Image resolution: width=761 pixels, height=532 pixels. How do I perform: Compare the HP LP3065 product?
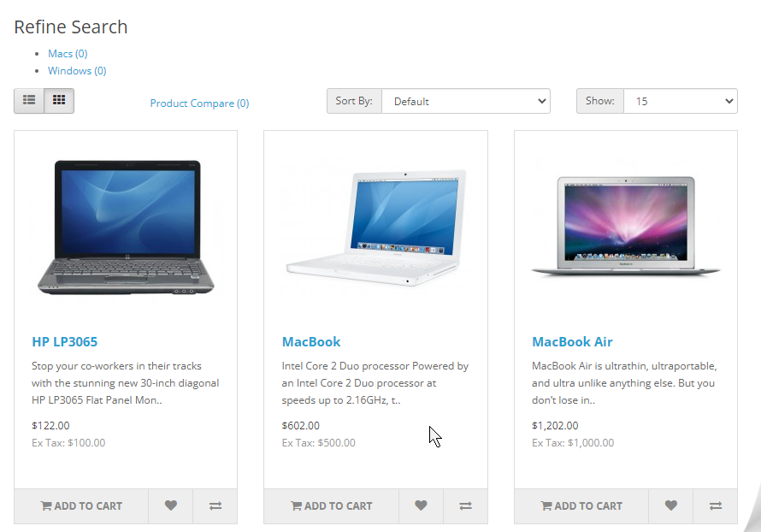(x=215, y=505)
